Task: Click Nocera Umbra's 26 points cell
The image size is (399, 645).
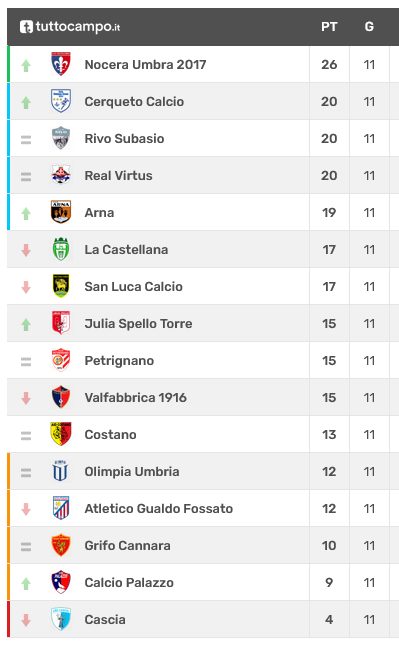Action: [329, 65]
